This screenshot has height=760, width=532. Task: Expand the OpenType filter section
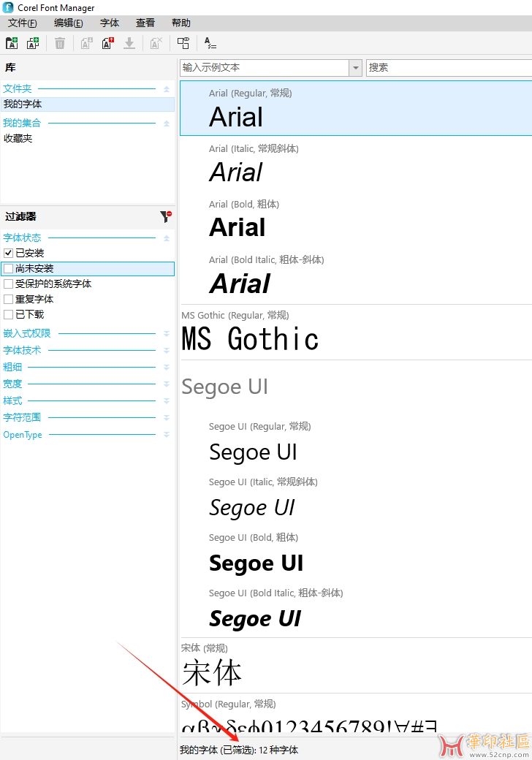[x=166, y=435]
